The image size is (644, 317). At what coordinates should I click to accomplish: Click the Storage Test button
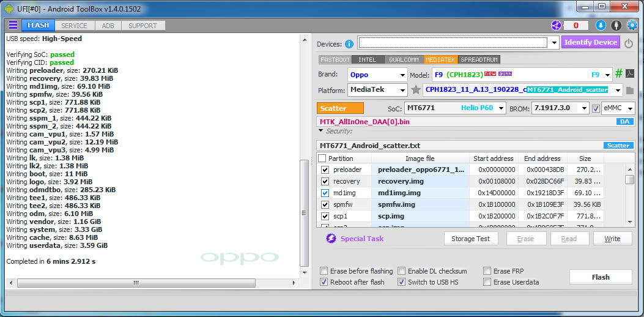[472, 239]
